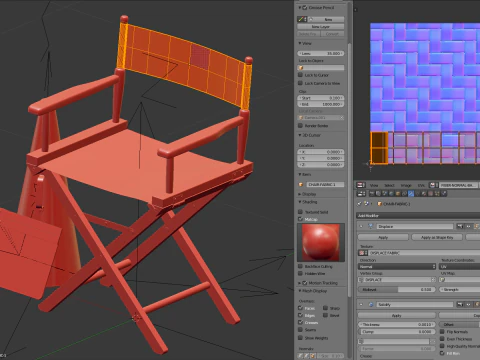Toggle face normals display icon
Viewport: 480px width, 360px height.
click(x=313, y=356)
